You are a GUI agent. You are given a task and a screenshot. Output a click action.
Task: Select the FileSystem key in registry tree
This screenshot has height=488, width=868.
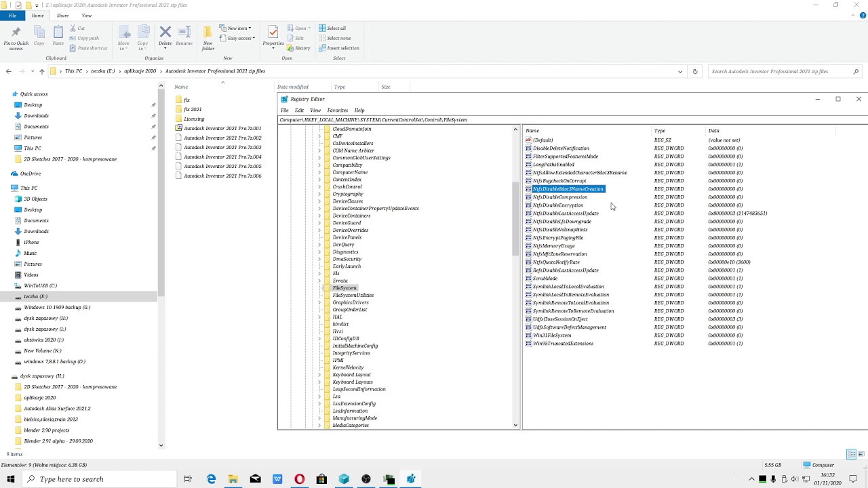(344, 288)
